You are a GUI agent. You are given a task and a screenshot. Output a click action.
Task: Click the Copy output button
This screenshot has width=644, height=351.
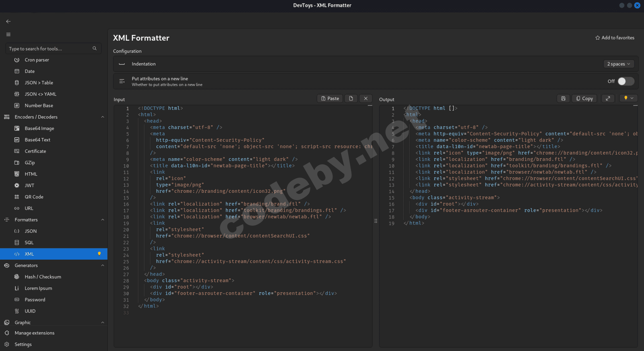[584, 99]
